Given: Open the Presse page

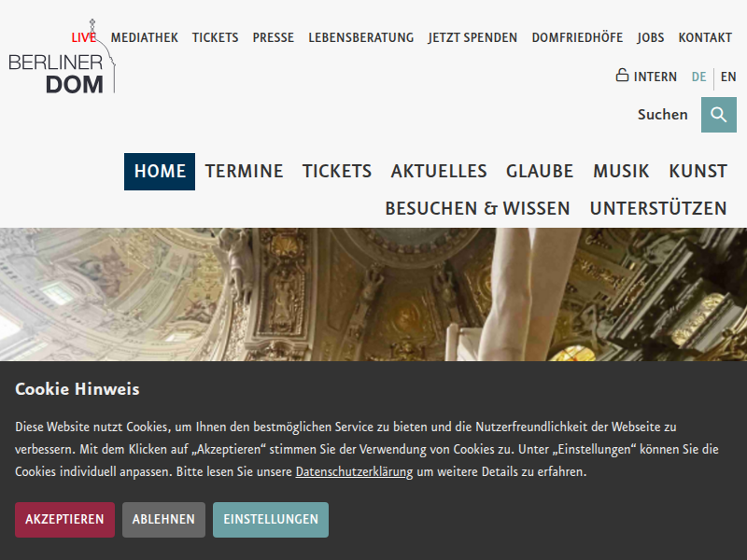Looking at the screenshot, I should 273,37.
